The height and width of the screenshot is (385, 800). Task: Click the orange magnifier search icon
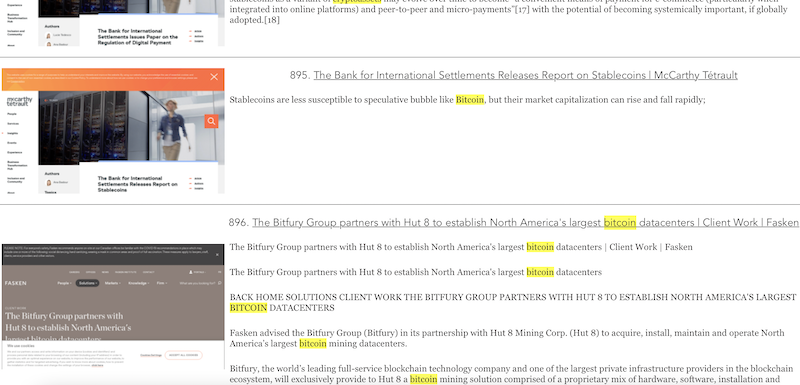[x=211, y=121]
